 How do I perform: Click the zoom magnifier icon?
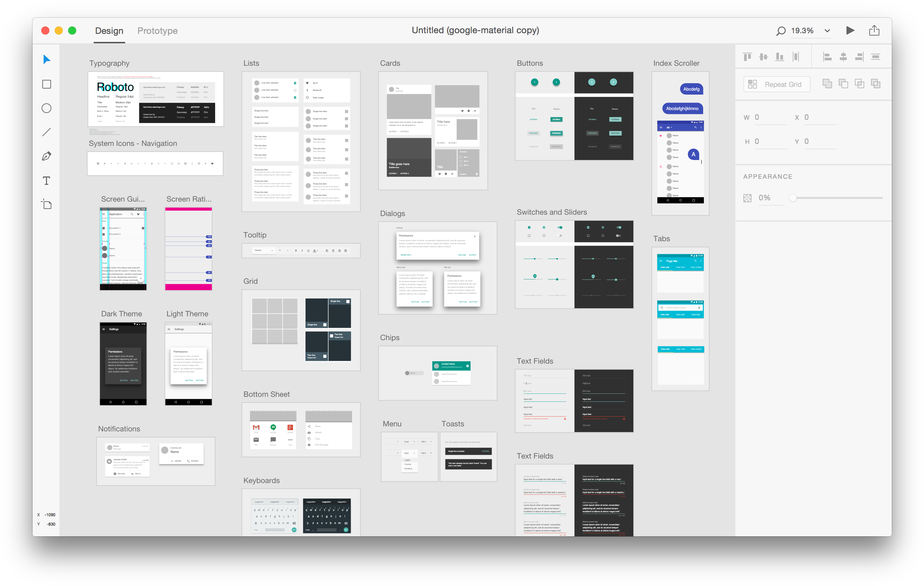click(x=780, y=31)
